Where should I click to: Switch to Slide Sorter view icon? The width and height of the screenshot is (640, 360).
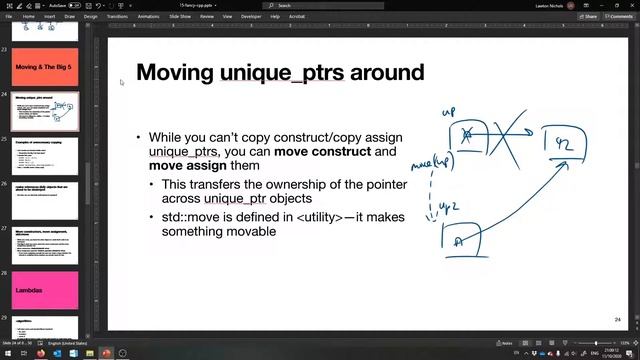coord(539,343)
